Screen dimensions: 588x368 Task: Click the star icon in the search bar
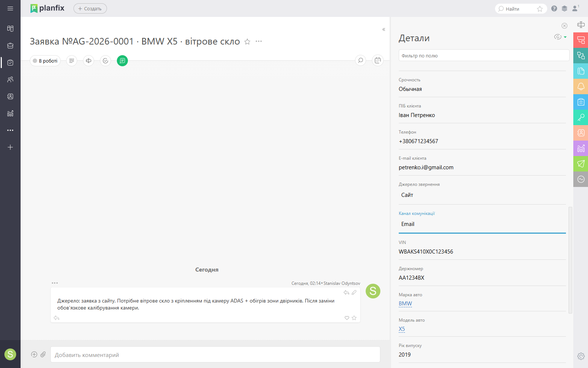coord(540,9)
